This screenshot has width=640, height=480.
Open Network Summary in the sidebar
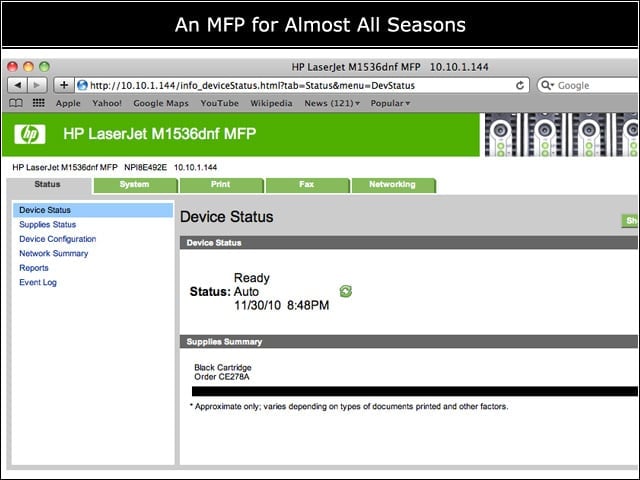click(53, 253)
